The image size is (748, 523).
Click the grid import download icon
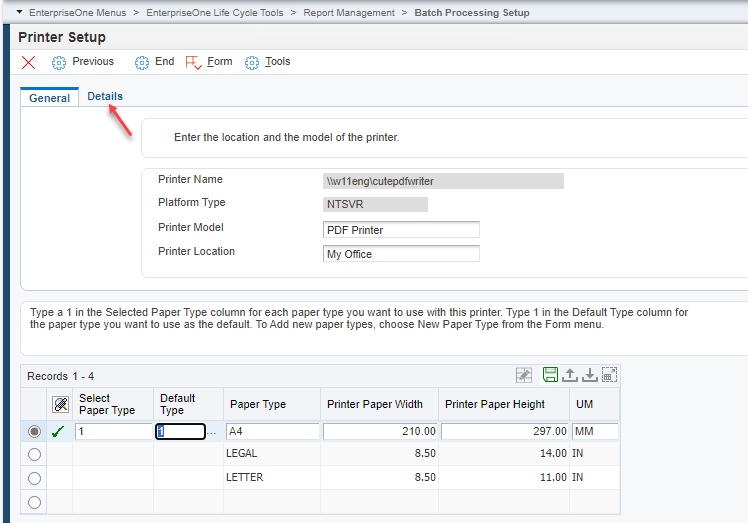tap(590, 375)
